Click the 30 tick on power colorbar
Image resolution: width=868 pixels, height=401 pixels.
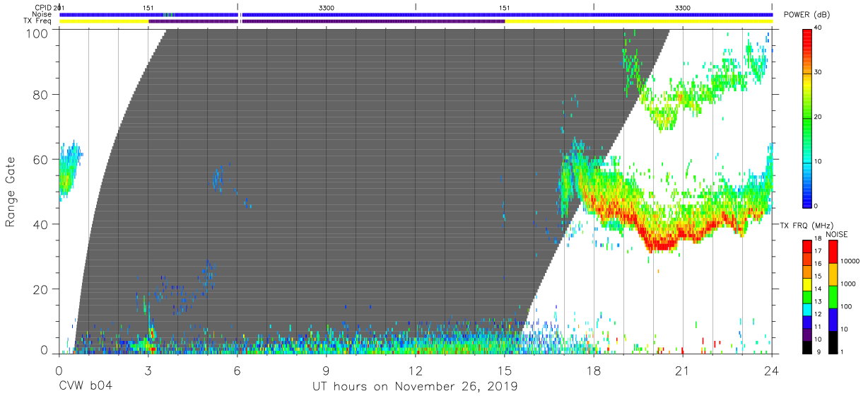(817, 73)
